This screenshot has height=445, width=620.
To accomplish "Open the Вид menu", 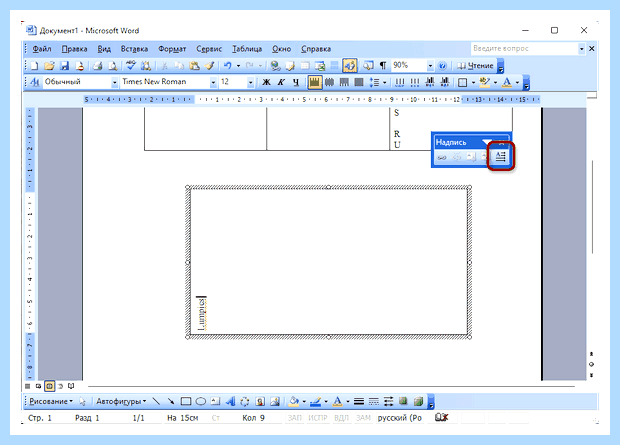I will tap(104, 49).
